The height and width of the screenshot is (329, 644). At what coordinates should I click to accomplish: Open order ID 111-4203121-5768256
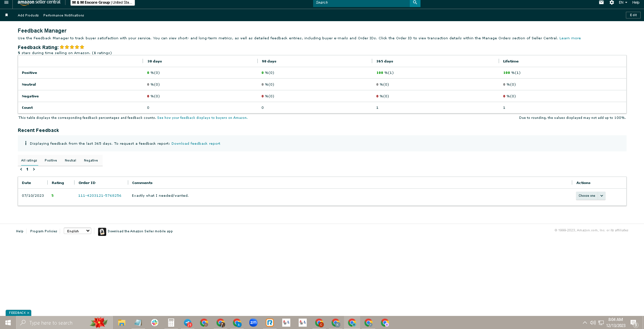coord(100,196)
